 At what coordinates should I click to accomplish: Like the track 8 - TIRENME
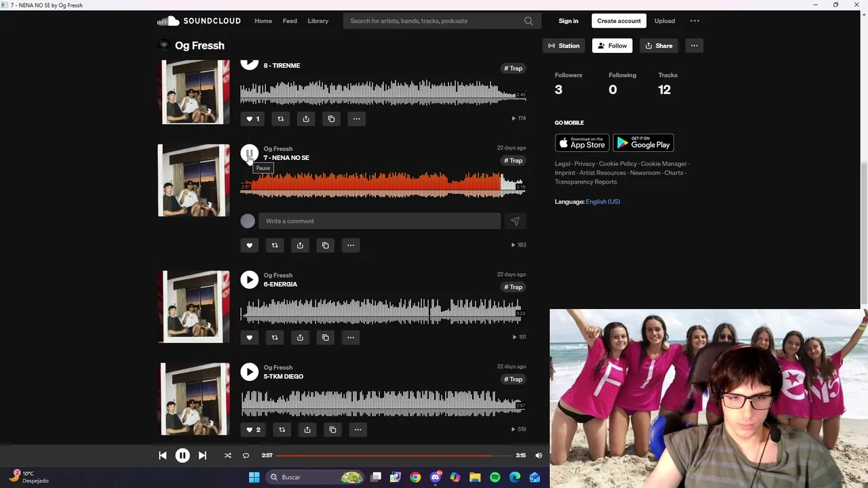point(252,119)
